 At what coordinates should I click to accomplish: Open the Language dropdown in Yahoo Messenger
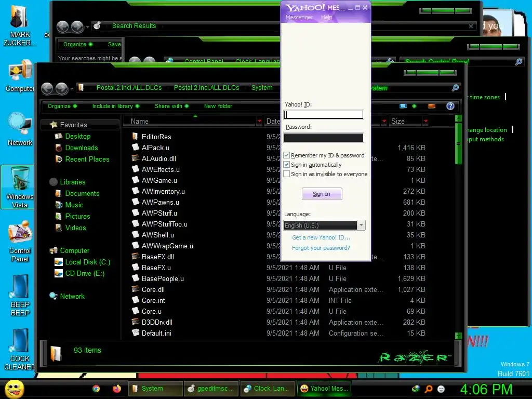(x=362, y=225)
